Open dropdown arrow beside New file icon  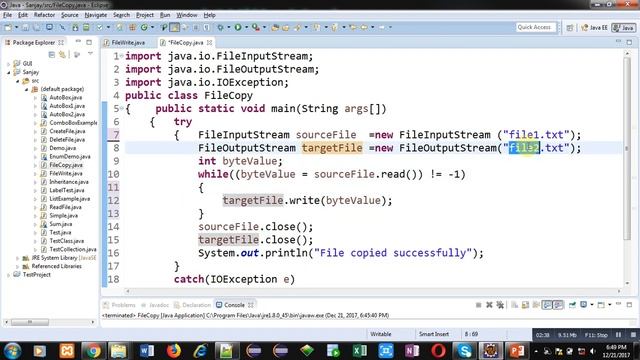16,27
